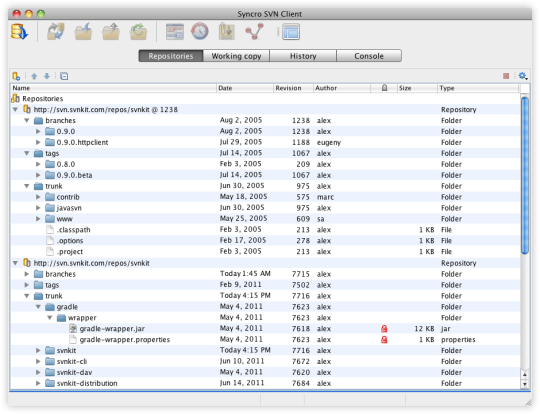The width and height of the screenshot is (540, 414).
Task: Switch to the History tab
Action: tap(303, 56)
